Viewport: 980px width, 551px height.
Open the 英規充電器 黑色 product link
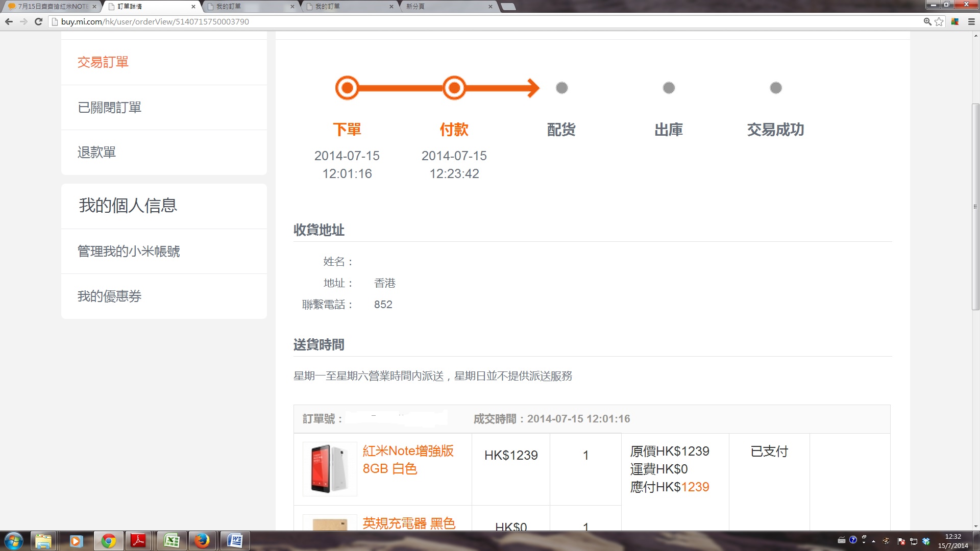409,523
